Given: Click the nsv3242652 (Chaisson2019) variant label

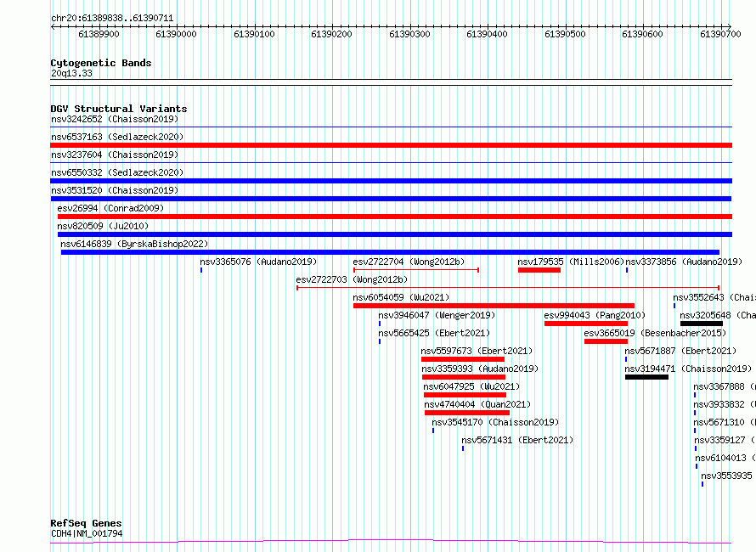Looking at the screenshot, I should [115, 119].
